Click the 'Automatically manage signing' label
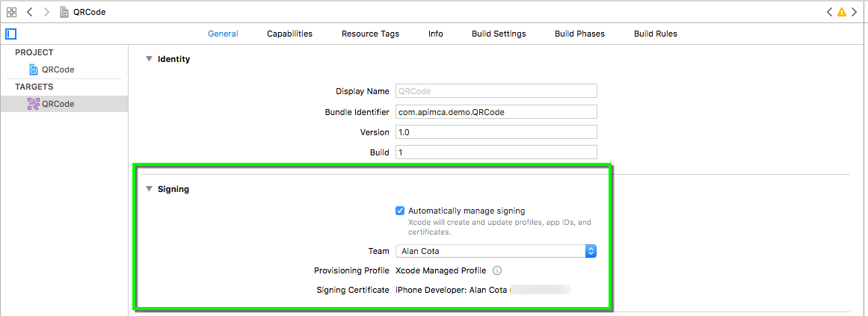 pos(467,211)
